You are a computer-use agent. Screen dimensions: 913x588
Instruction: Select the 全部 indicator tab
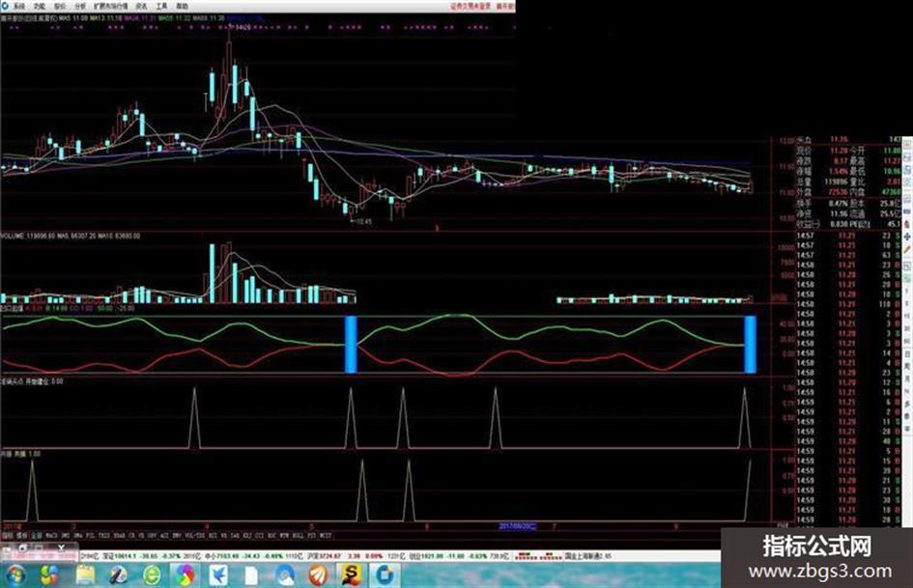click(x=37, y=535)
